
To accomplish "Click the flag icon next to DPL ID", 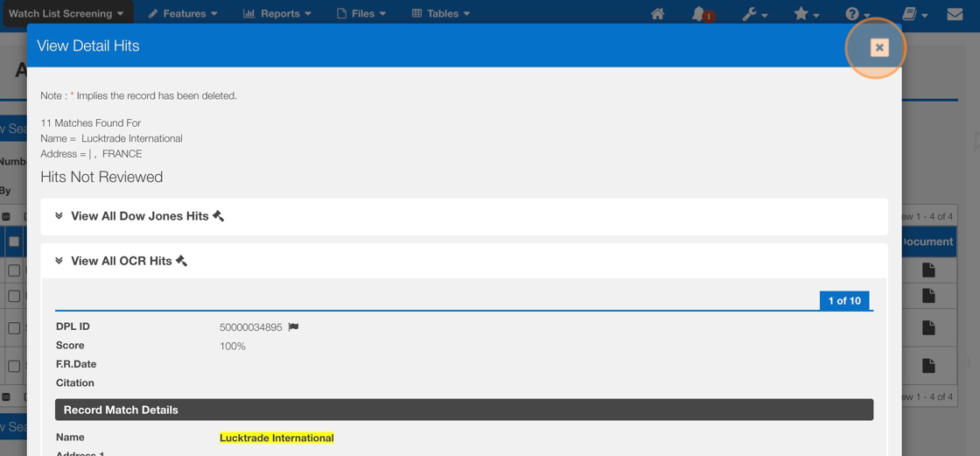I will [x=293, y=327].
